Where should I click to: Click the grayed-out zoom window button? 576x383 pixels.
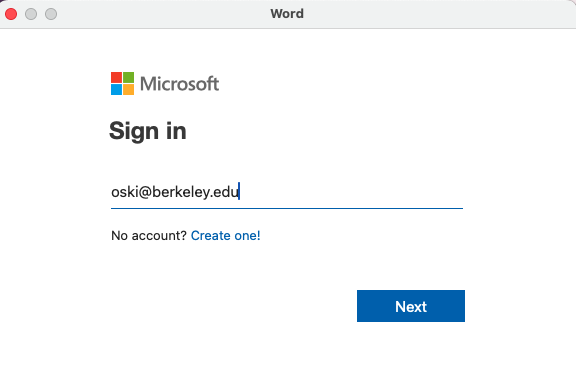pos(51,14)
